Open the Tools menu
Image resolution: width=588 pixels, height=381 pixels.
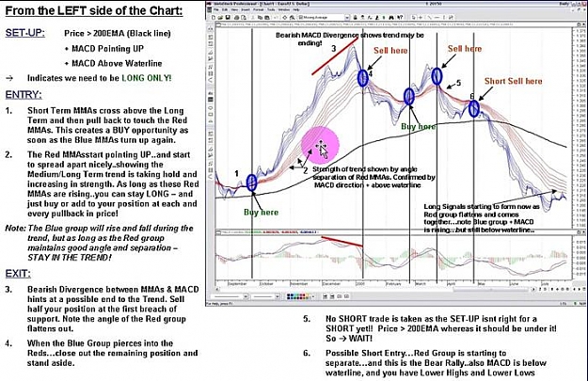[x=271, y=9]
